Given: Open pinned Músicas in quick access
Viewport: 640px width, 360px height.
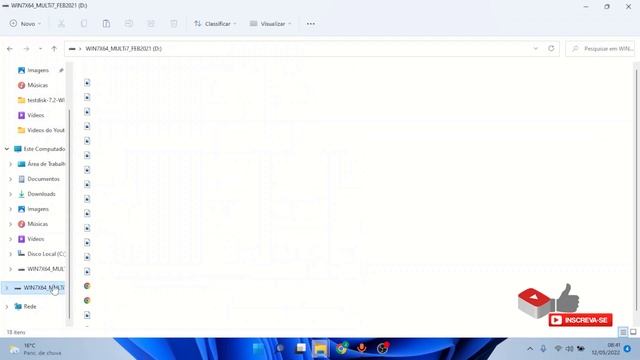Looking at the screenshot, I should tap(38, 85).
